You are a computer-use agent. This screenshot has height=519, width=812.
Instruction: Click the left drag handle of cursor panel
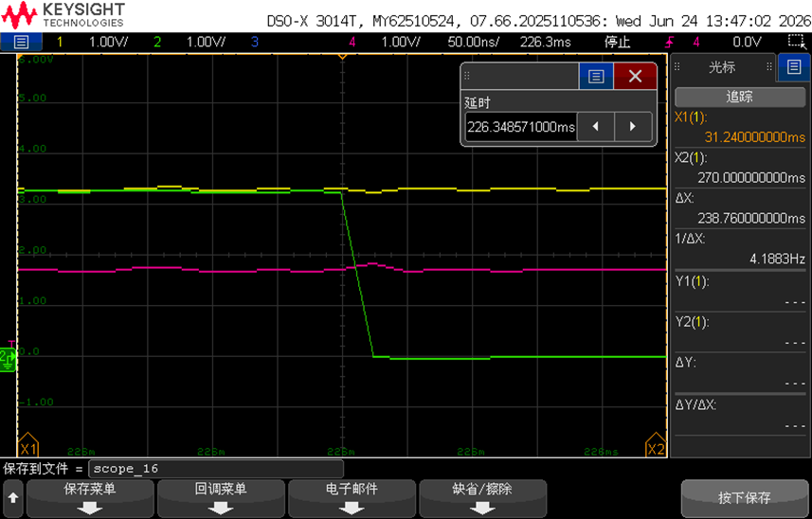(x=677, y=66)
